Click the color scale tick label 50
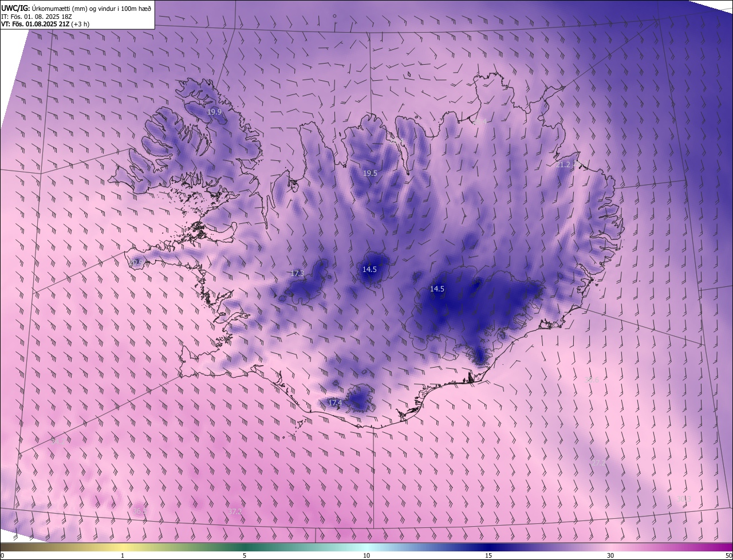733x560 pixels. [728, 555]
